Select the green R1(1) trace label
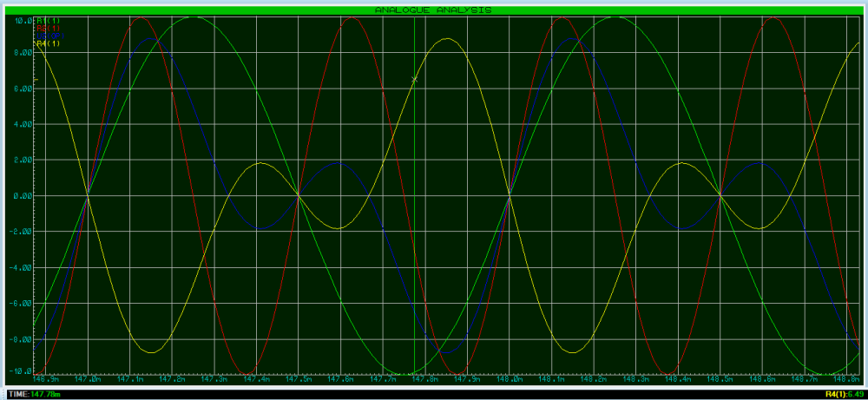Viewport: 868px width, 400px height. 48,21
